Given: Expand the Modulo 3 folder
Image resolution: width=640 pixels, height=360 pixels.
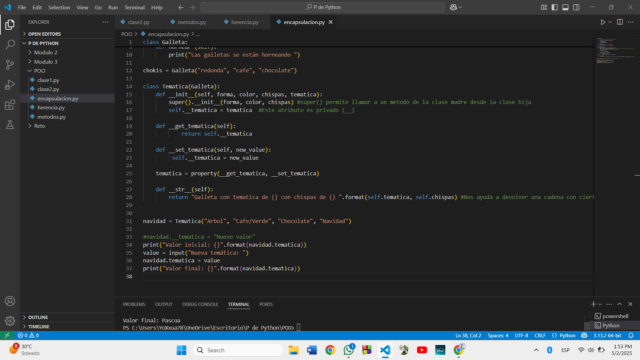Looking at the screenshot, I should pos(68,62).
